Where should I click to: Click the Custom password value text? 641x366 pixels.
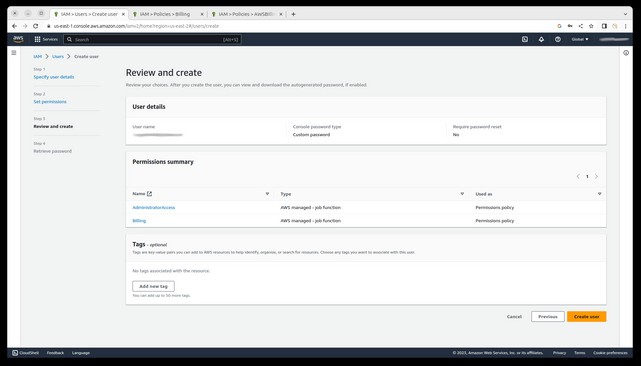(x=312, y=135)
